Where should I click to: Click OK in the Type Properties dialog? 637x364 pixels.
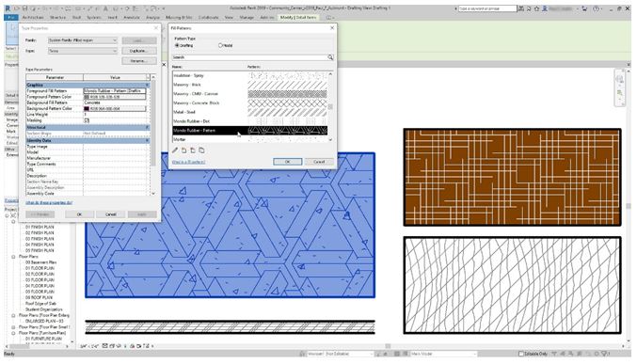(80, 214)
